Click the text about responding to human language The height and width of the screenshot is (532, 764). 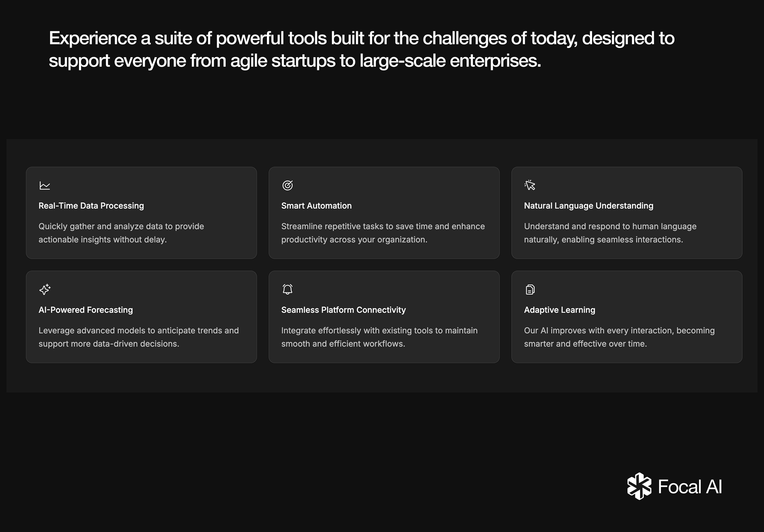pos(610,233)
